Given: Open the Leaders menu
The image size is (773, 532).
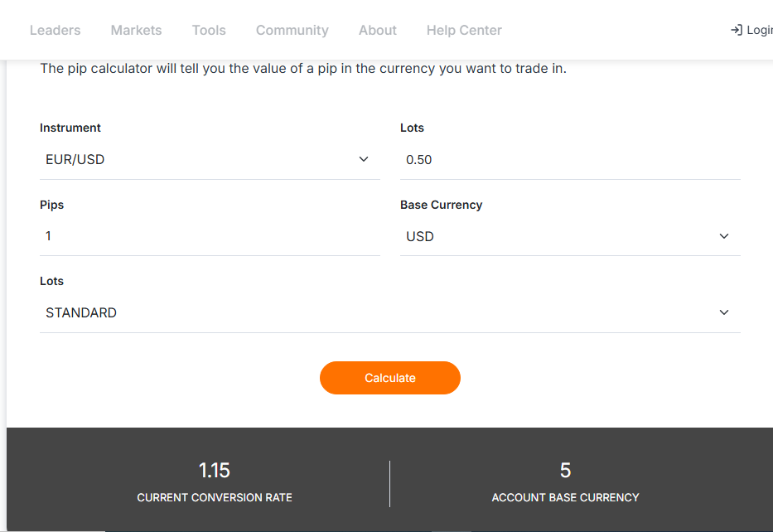Looking at the screenshot, I should pos(56,30).
